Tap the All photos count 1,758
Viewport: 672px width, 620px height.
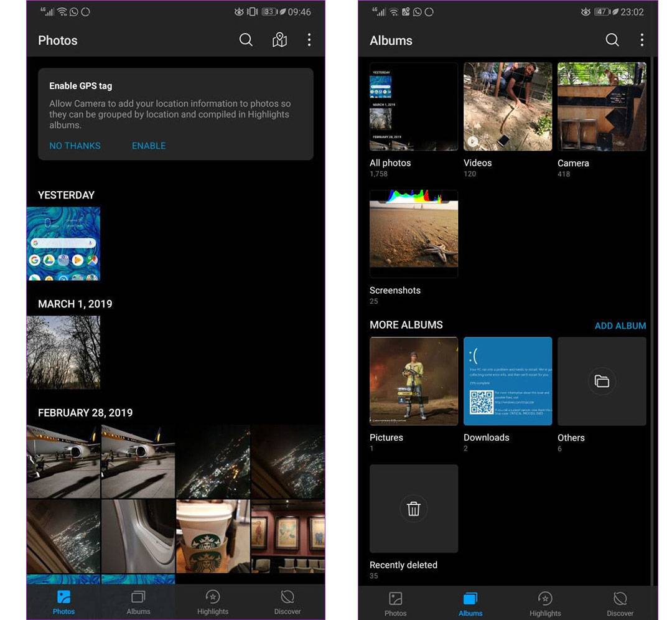point(378,174)
